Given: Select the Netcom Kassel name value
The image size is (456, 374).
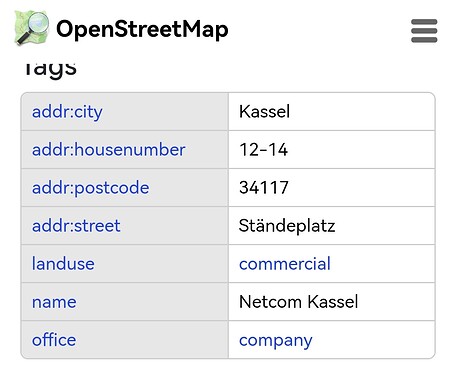Looking at the screenshot, I should (299, 302).
